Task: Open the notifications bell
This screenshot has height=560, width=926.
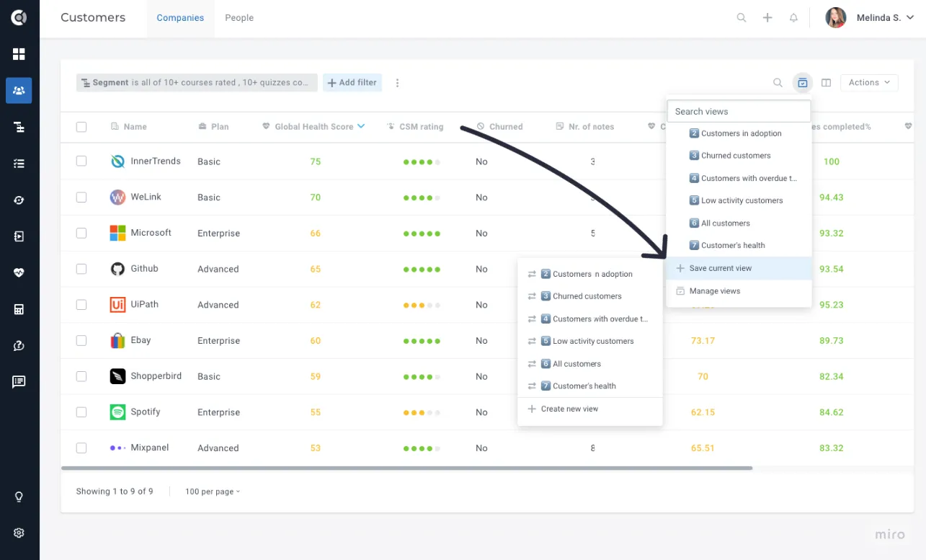Action: [793, 18]
